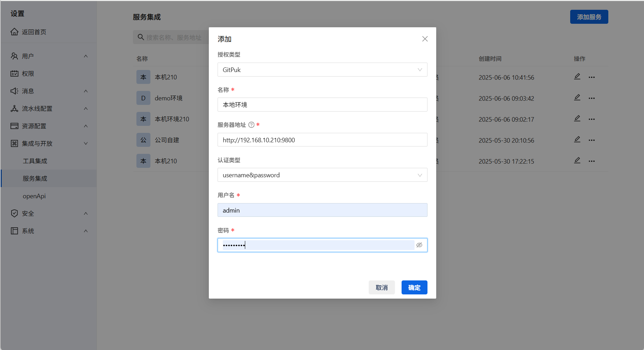This screenshot has height=350, width=644.
Task: Open 权限 settings via its calendar icon
Action: click(x=14, y=73)
